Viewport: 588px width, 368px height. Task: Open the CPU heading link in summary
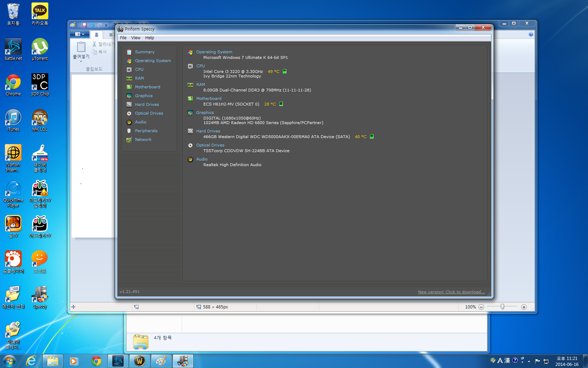201,66
